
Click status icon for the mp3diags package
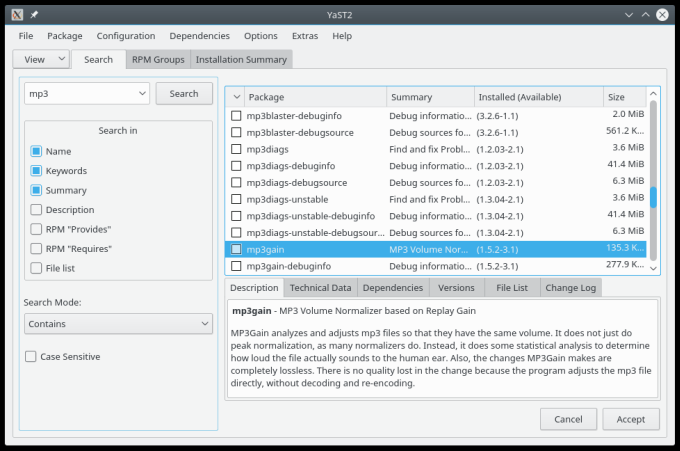point(237,148)
